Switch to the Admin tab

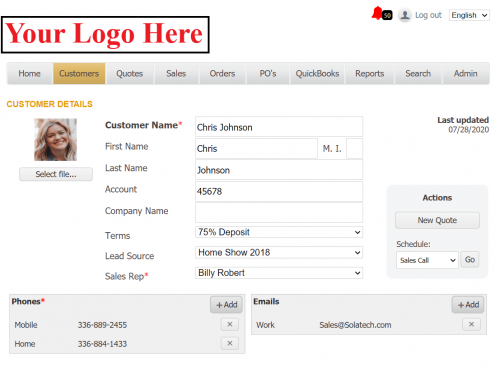(x=466, y=73)
